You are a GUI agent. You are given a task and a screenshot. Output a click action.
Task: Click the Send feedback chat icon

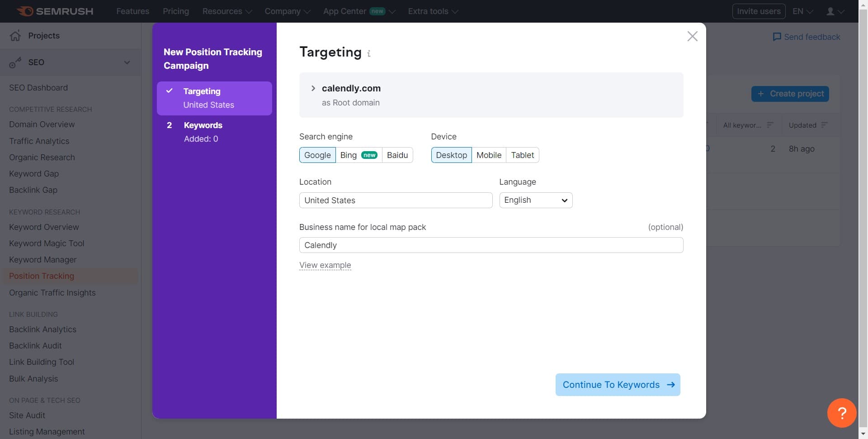tap(778, 37)
